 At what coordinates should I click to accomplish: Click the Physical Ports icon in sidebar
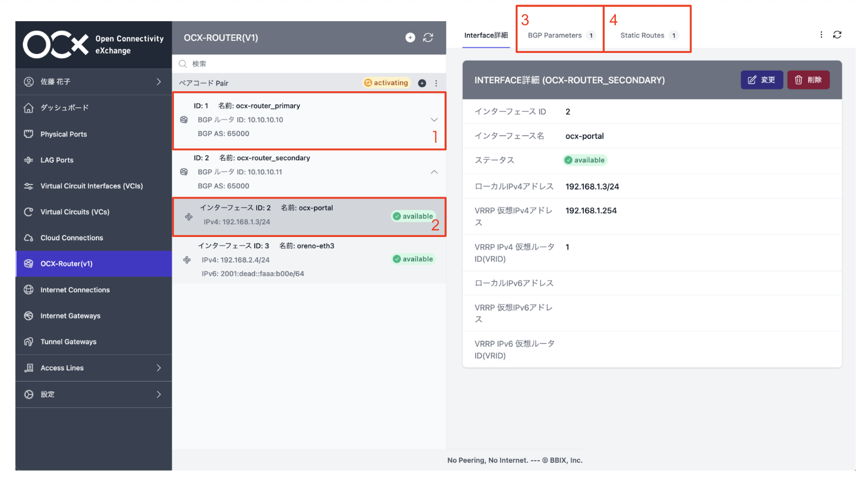(x=29, y=134)
